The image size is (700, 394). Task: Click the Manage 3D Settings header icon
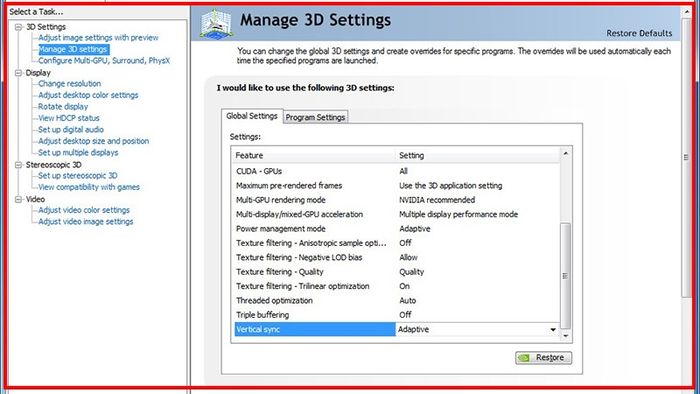point(216,24)
